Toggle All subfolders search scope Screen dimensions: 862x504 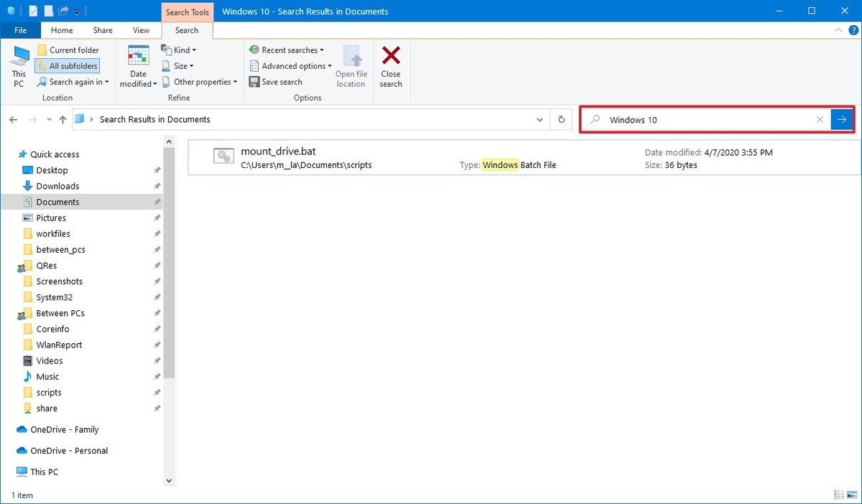pos(67,65)
